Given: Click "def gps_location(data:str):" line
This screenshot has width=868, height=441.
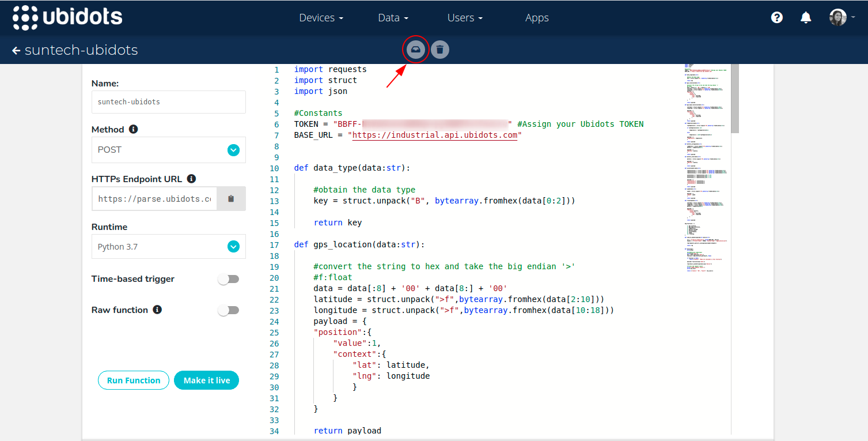Looking at the screenshot, I should coord(359,244).
